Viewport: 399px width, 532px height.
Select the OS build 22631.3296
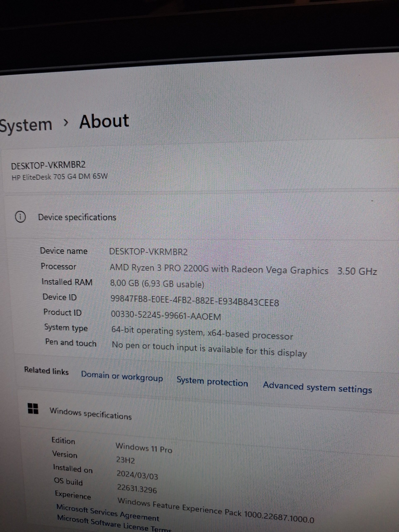tap(137, 489)
